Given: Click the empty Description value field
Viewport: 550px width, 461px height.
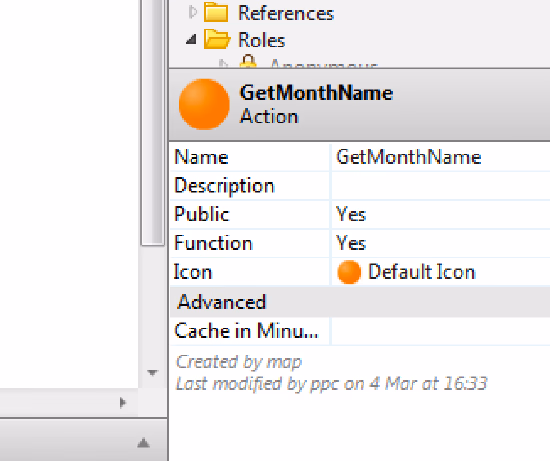Looking at the screenshot, I should click(441, 186).
